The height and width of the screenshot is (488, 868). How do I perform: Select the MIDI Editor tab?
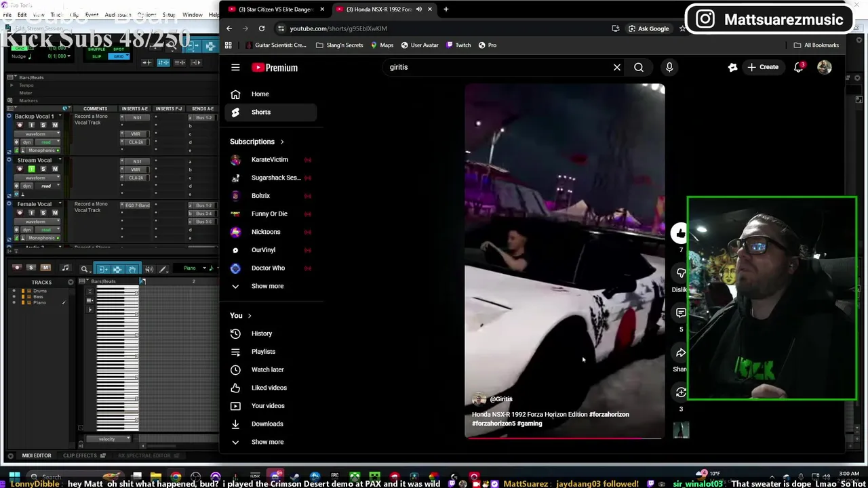tap(37, 455)
